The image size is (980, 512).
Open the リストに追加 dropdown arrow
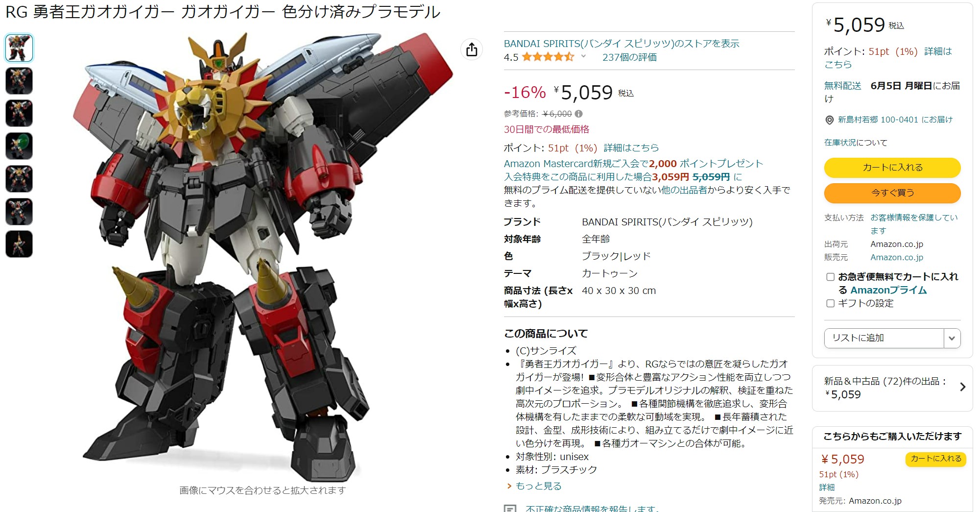click(952, 338)
